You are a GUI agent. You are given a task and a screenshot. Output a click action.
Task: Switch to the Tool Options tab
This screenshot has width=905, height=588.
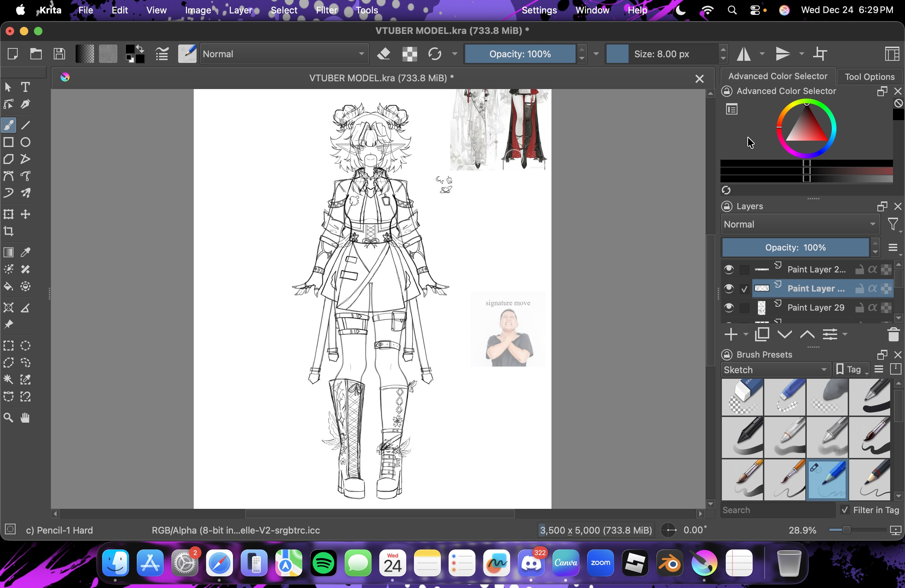coord(869,77)
